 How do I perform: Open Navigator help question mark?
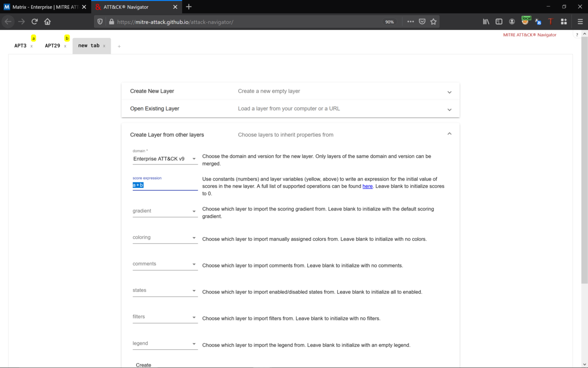click(x=577, y=35)
